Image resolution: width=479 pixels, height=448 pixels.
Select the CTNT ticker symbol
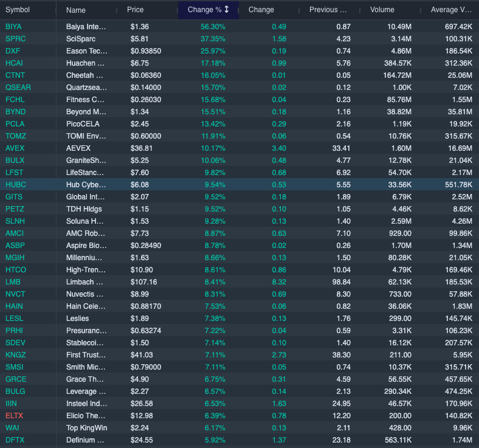(15, 75)
